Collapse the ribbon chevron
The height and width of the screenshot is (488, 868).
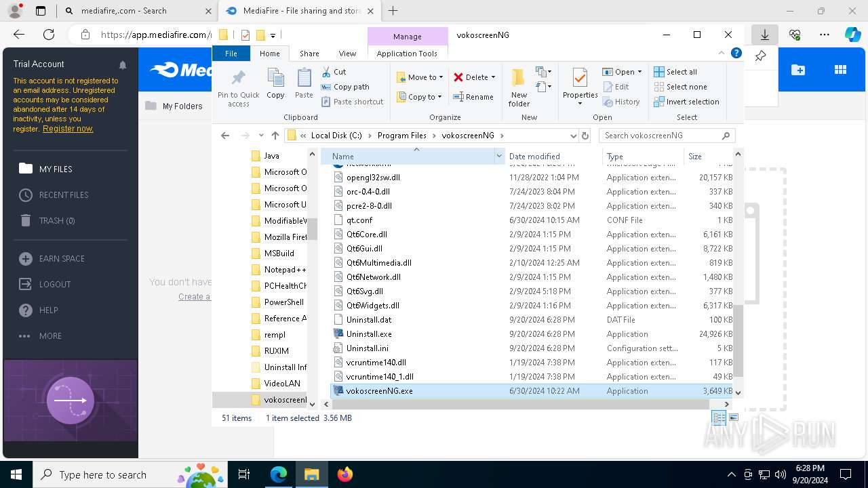tap(722, 53)
